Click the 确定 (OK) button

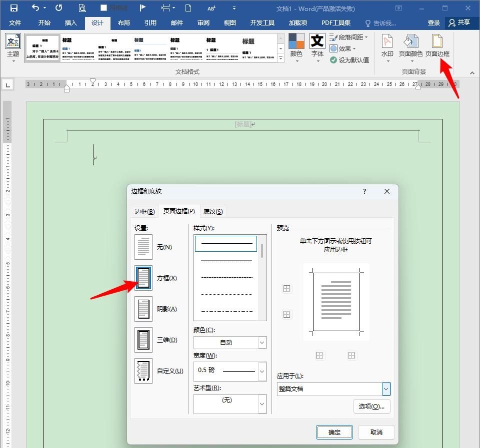[334, 432]
